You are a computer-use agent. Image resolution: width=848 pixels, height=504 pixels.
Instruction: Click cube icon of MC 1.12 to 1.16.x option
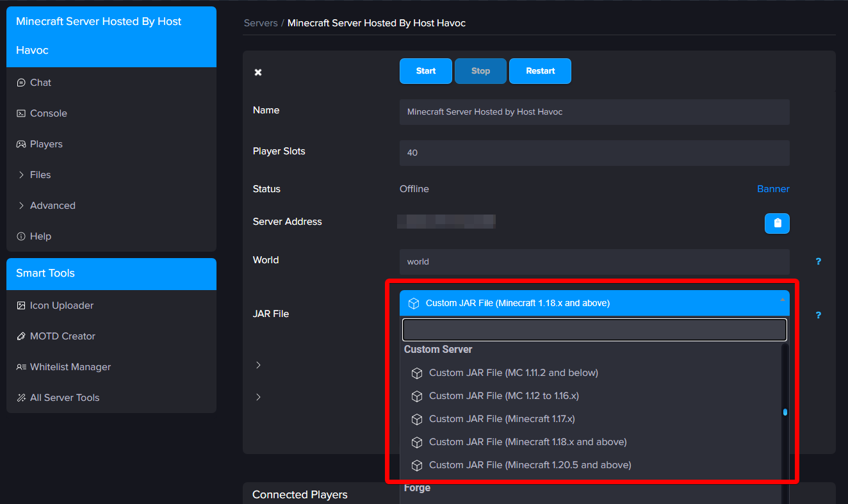point(417,396)
